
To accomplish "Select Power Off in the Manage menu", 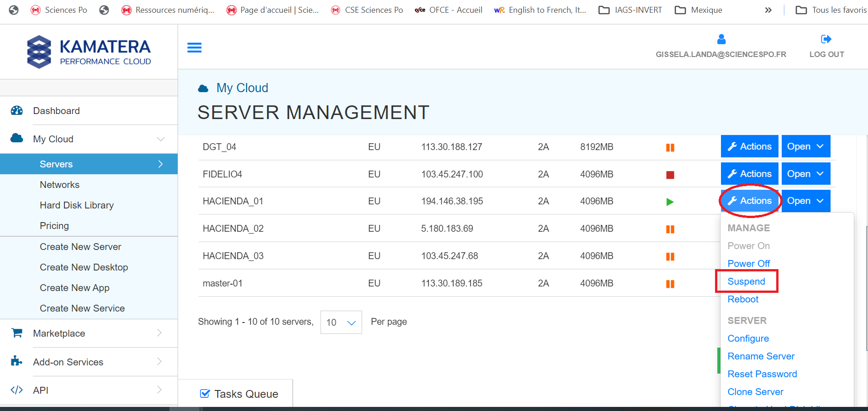I will 749,264.
